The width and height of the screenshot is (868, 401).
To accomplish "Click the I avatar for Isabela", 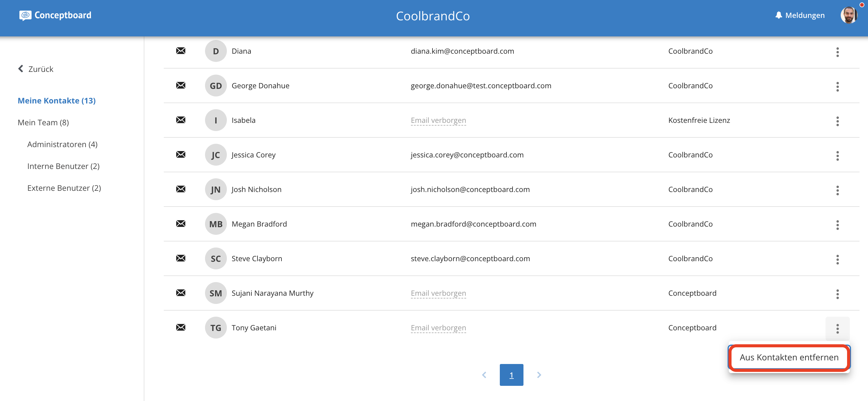I will point(216,120).
